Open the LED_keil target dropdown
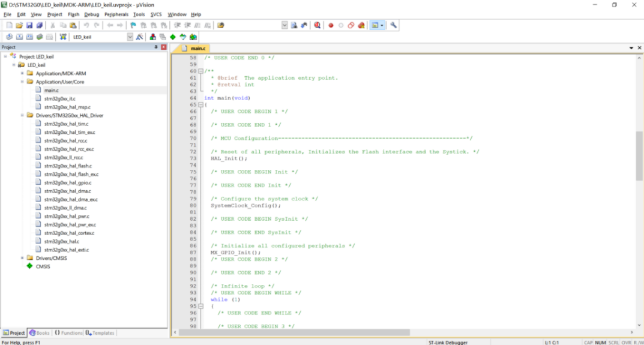644x345 pixels. coord(130,37)
